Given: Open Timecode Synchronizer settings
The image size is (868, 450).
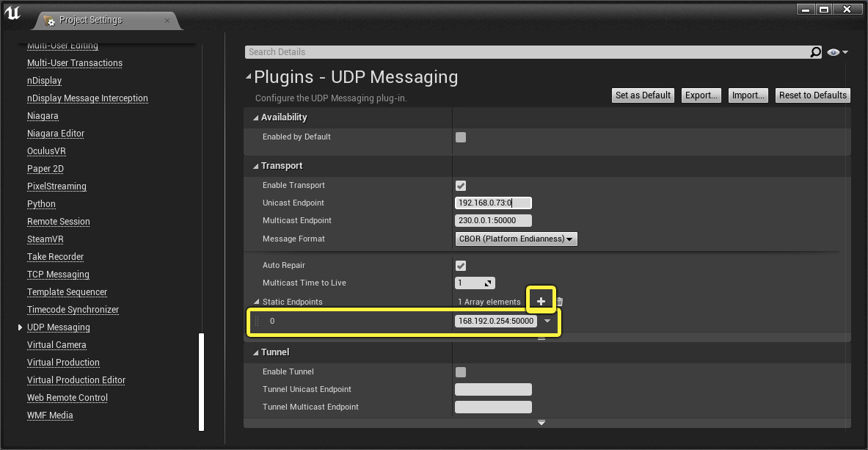Looking at the screenshot, I should (73, 310).
